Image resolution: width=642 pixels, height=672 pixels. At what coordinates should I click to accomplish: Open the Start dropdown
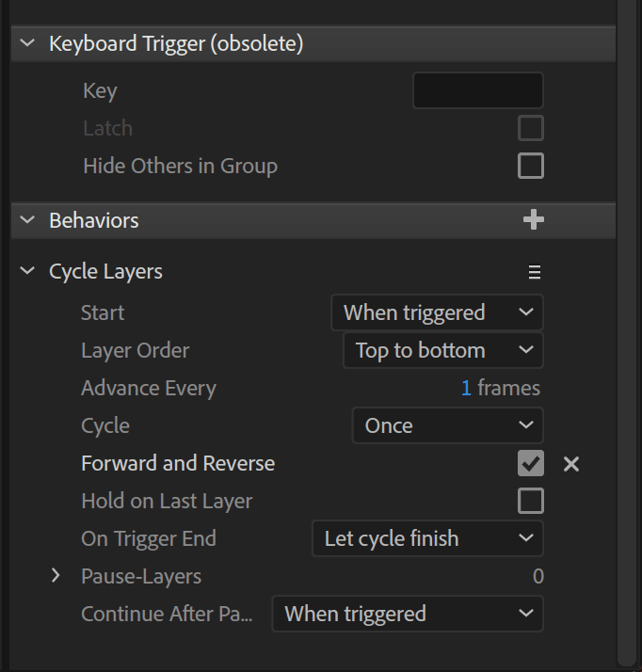[x=437, y=312]
